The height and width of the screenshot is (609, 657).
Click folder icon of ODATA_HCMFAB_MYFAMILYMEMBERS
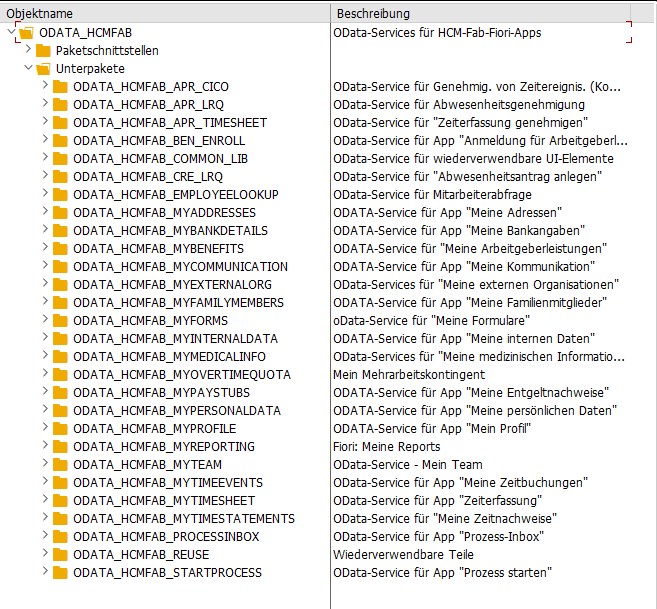pos(60,303)
